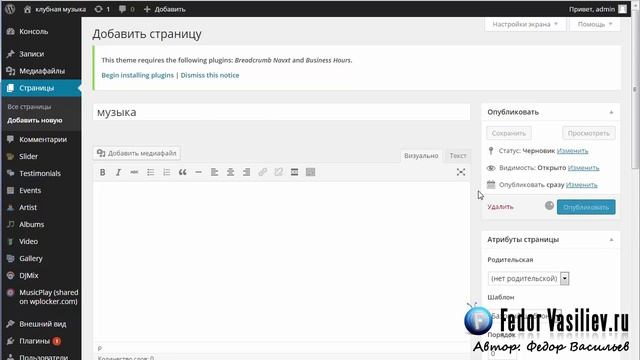This screenshot has width=640, height=360.
Task: Insert horizontal line
Action: coord(198,172)
